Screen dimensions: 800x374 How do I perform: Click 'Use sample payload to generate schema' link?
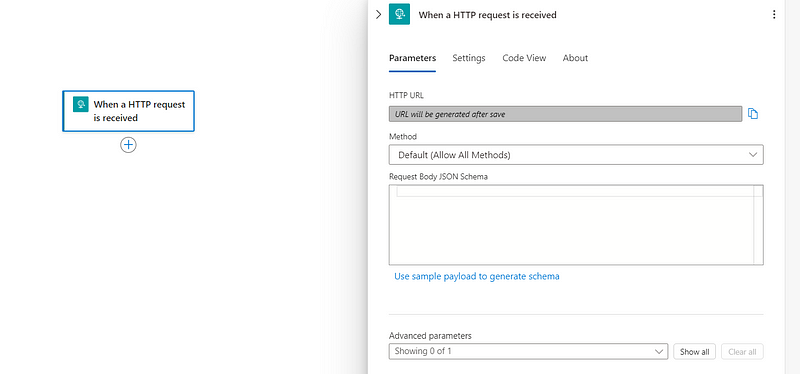(477, 277)
